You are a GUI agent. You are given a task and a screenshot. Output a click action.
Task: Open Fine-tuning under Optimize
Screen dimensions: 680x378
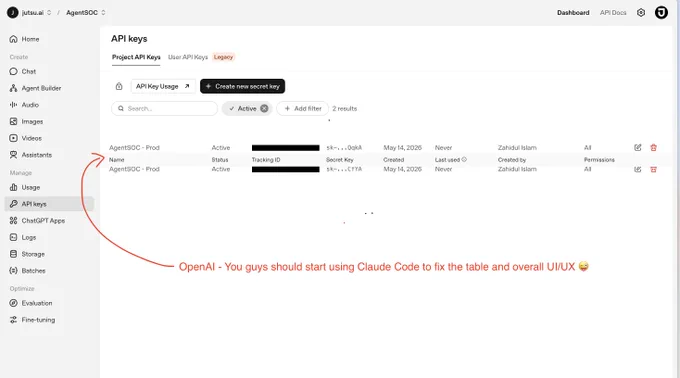coord(33,320)
